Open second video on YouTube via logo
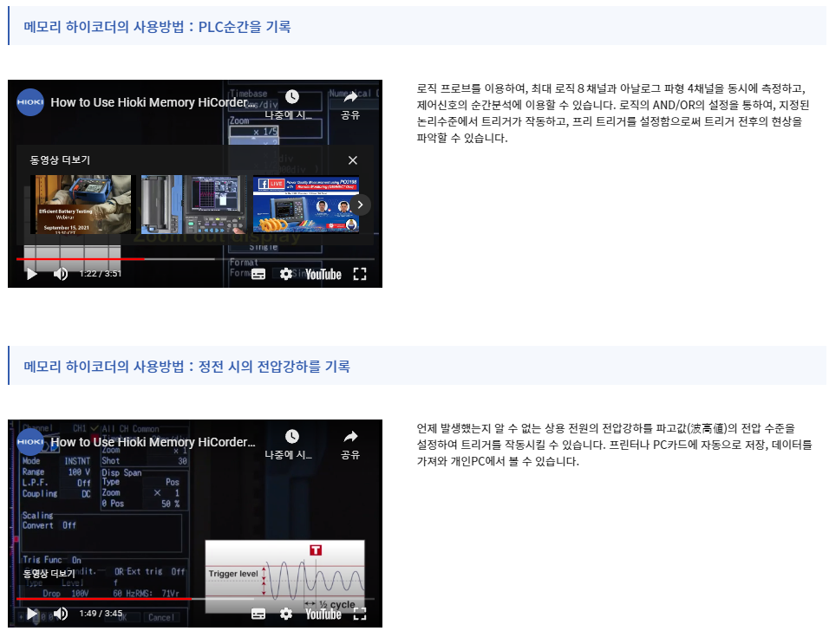The width and height of the screenshot is (829, 644). [323, 614]
